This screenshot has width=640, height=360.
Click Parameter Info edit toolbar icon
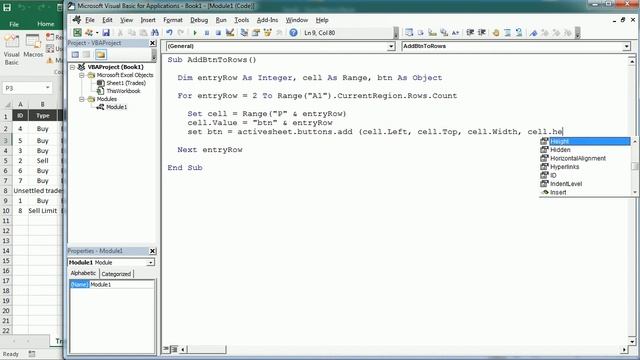(444, 33)
